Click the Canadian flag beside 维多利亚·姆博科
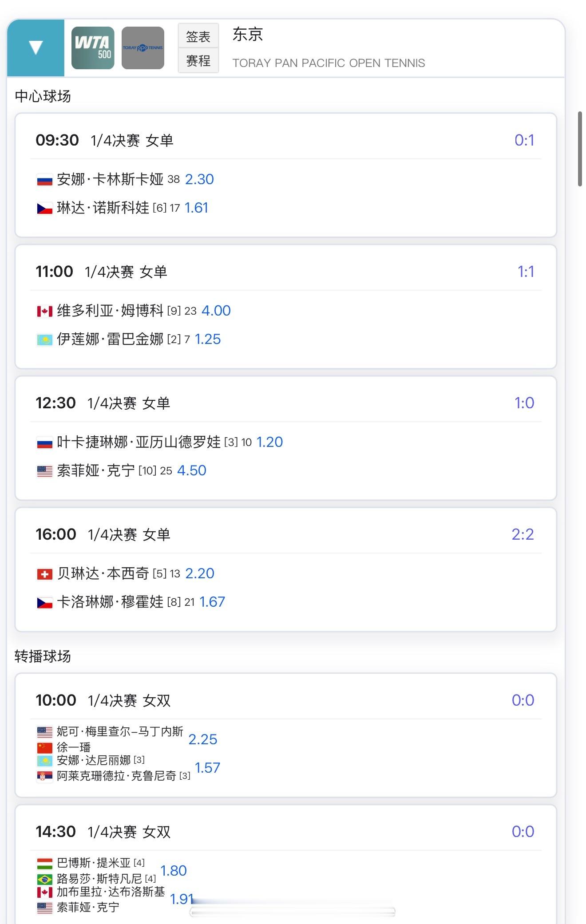The image size is (586, 924). tap(44, 311)
